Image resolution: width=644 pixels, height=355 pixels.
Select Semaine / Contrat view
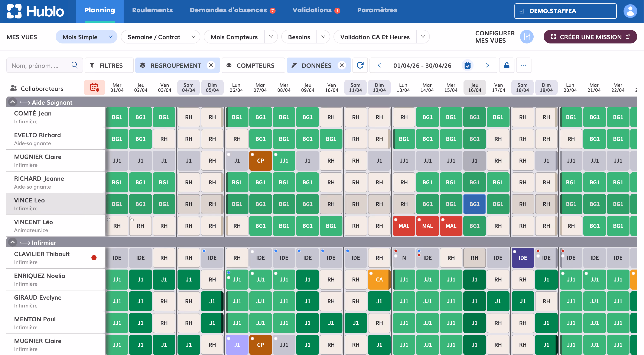click(154, 37)
